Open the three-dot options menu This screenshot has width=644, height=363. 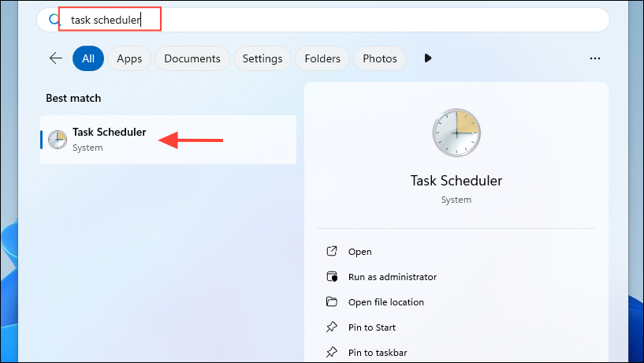tap(595, 58)
